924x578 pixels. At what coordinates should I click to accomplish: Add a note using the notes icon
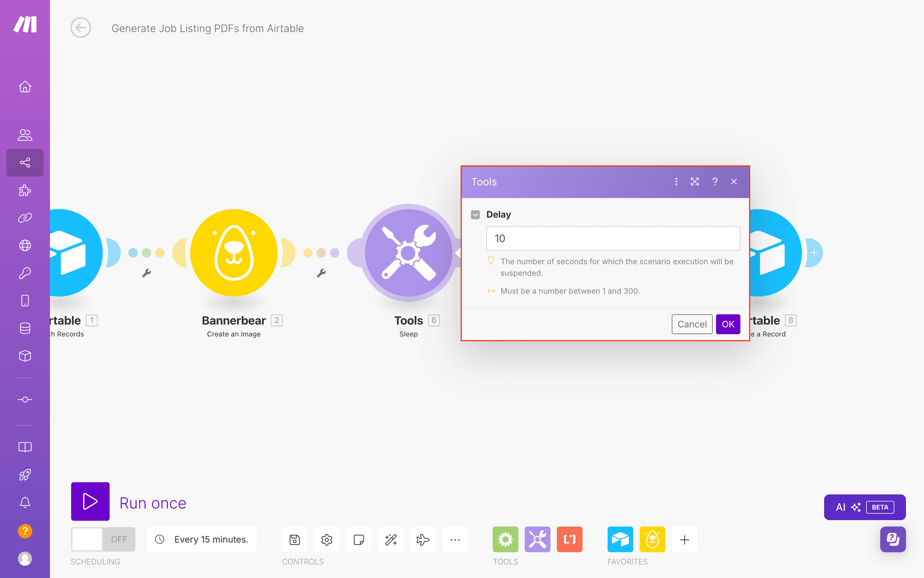(x=359, y=539)
